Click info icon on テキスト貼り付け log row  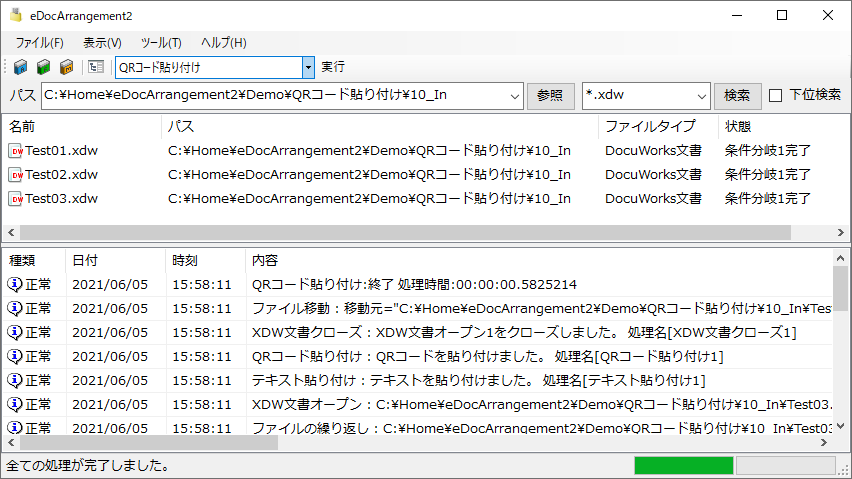click(x=15, y=380)
